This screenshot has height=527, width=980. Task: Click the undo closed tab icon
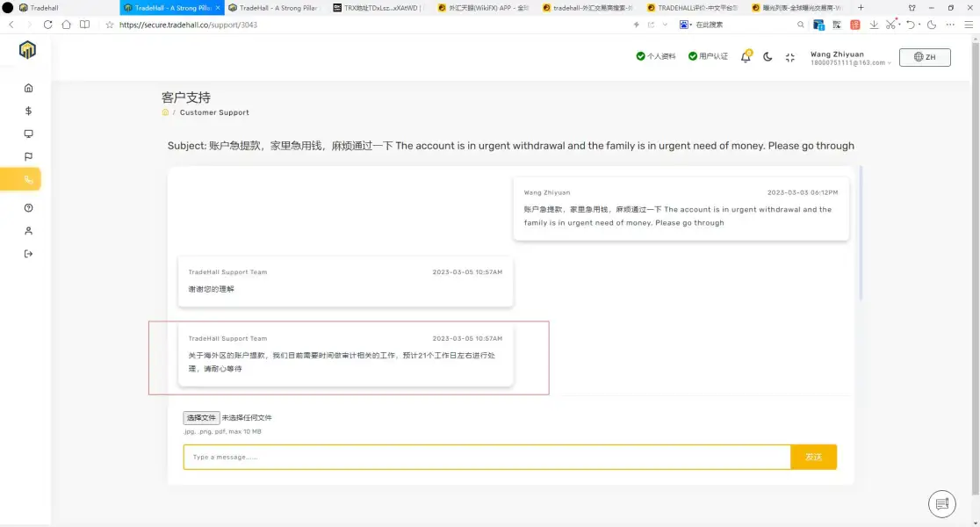click(911, 25)
